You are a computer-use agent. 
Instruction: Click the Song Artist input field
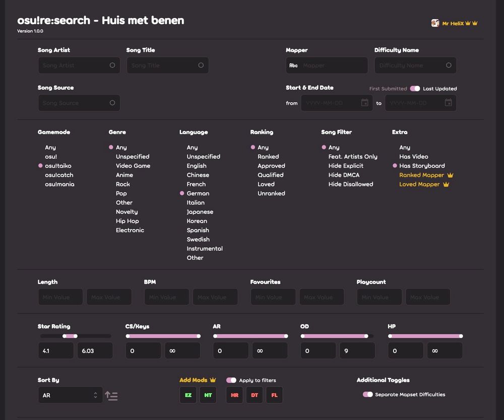click(79, 65)
